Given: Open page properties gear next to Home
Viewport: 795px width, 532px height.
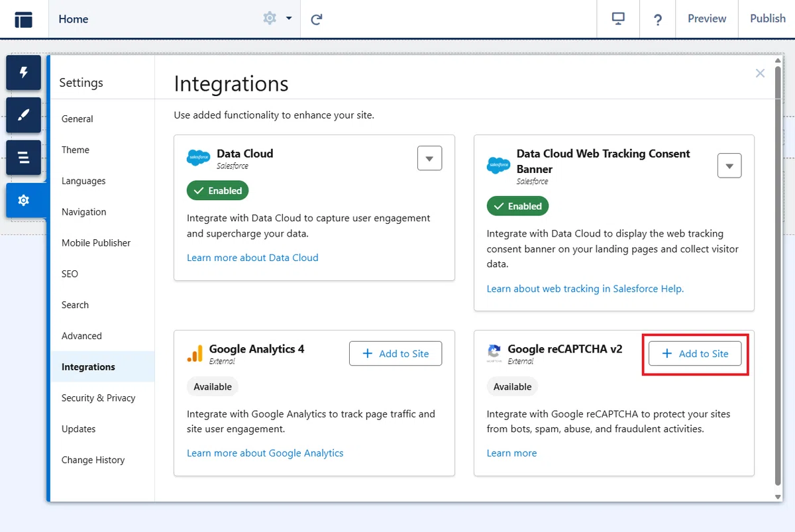Looking at the screenshot, I should (x=270, y=19).
